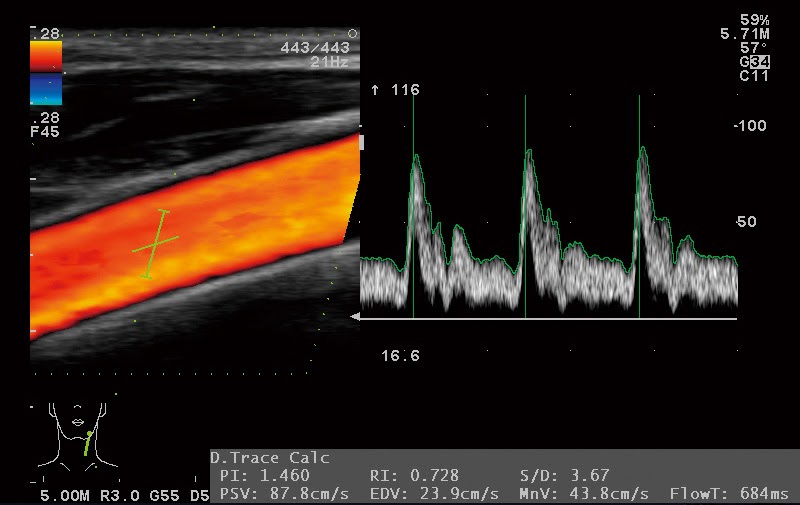The image size is (800, 505).
Task: Click the small circle near frame counter
Action: point(352,34)
